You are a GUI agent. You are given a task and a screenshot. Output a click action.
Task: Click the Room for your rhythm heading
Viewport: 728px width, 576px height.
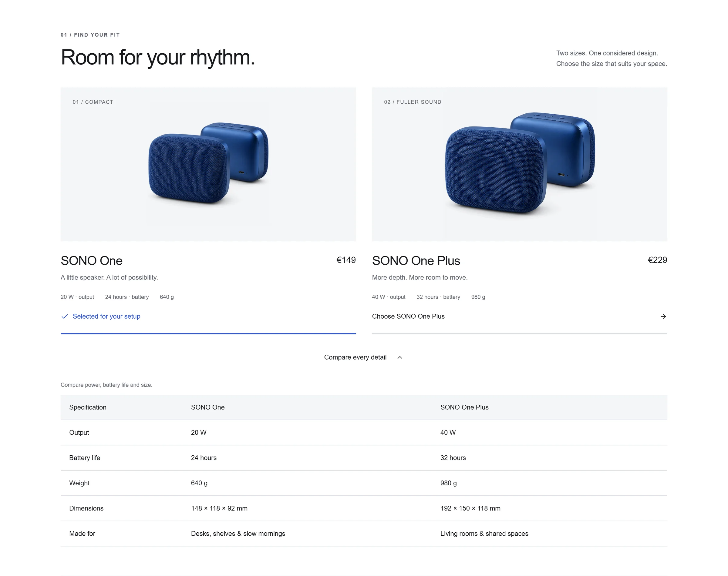(x=157, y=57)
